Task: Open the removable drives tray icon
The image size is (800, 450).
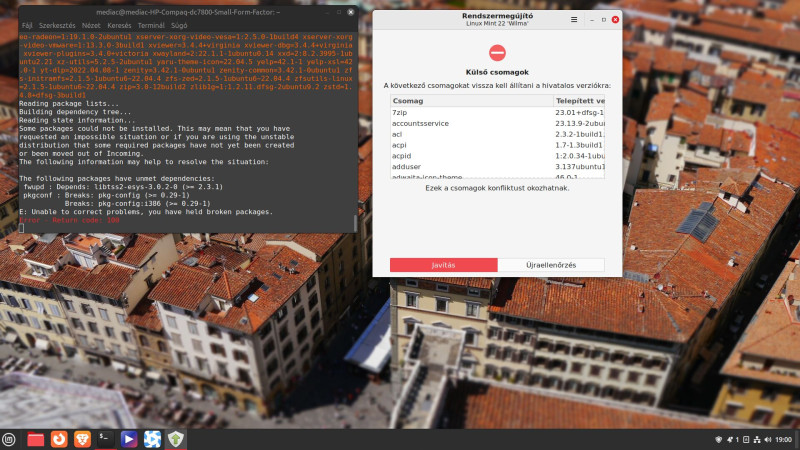Action: (746, 440)
